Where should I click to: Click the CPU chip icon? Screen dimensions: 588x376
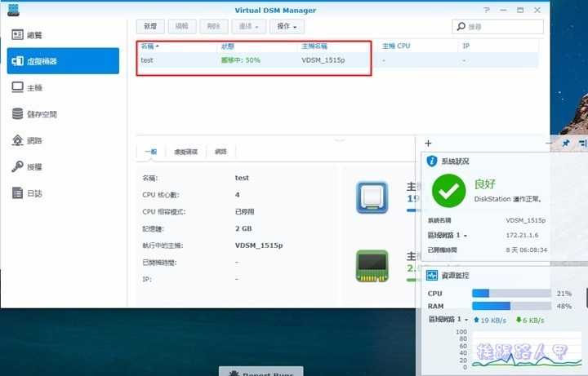(372, 197)
